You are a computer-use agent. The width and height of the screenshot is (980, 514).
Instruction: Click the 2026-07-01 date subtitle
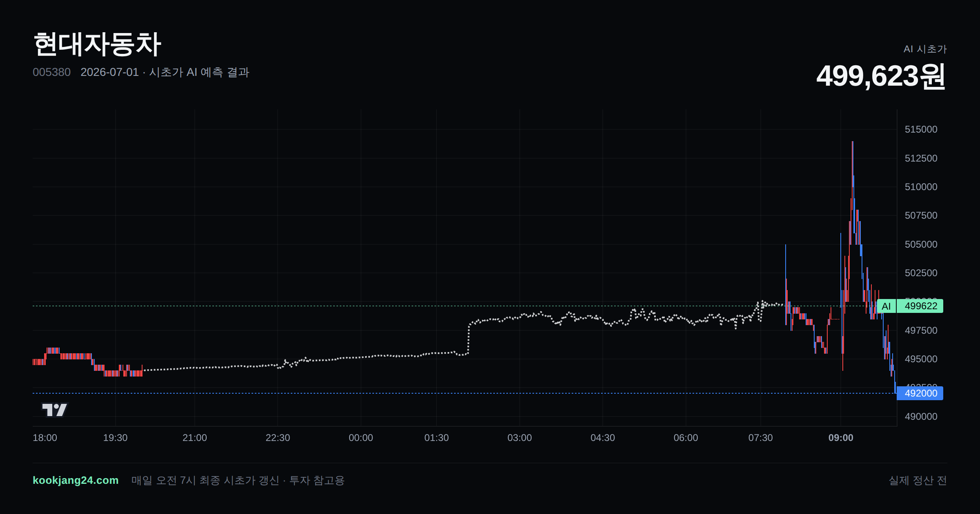(x=109, y=72)
